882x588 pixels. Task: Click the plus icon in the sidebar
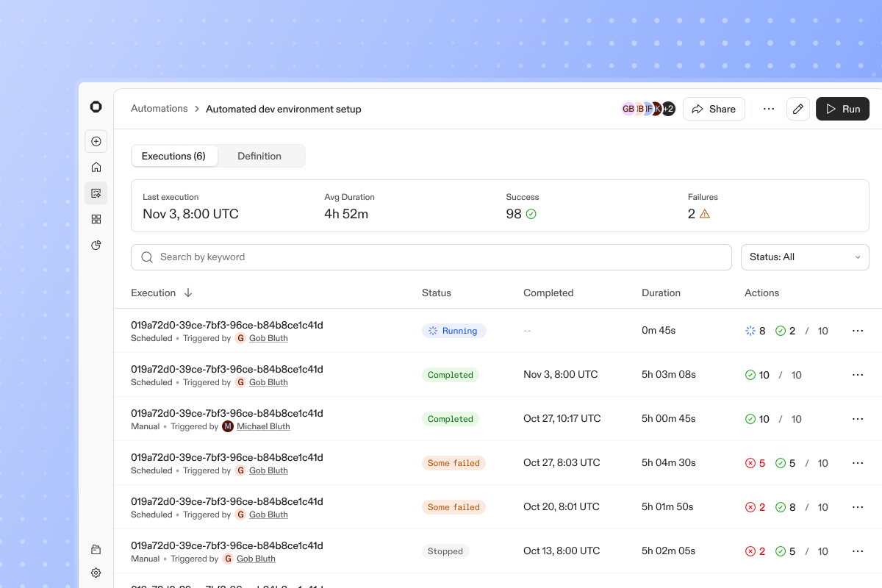96,141
